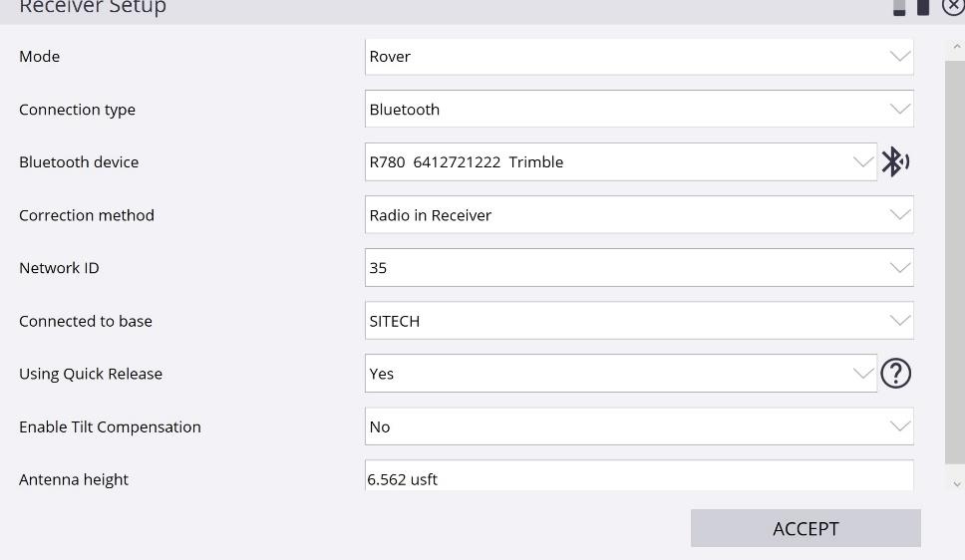Expand the Connection type dropdown
The width and height of the screenshot is (965, 560).
638,110
